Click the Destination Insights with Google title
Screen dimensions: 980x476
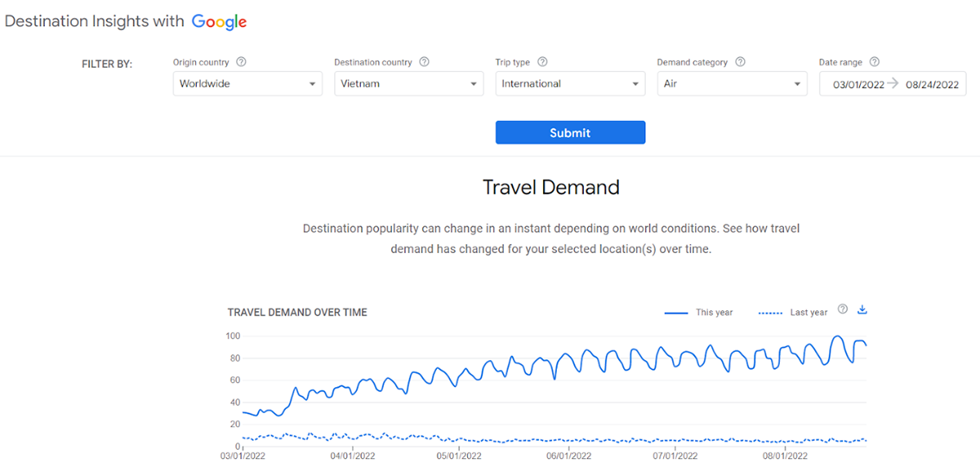point(94,22)
